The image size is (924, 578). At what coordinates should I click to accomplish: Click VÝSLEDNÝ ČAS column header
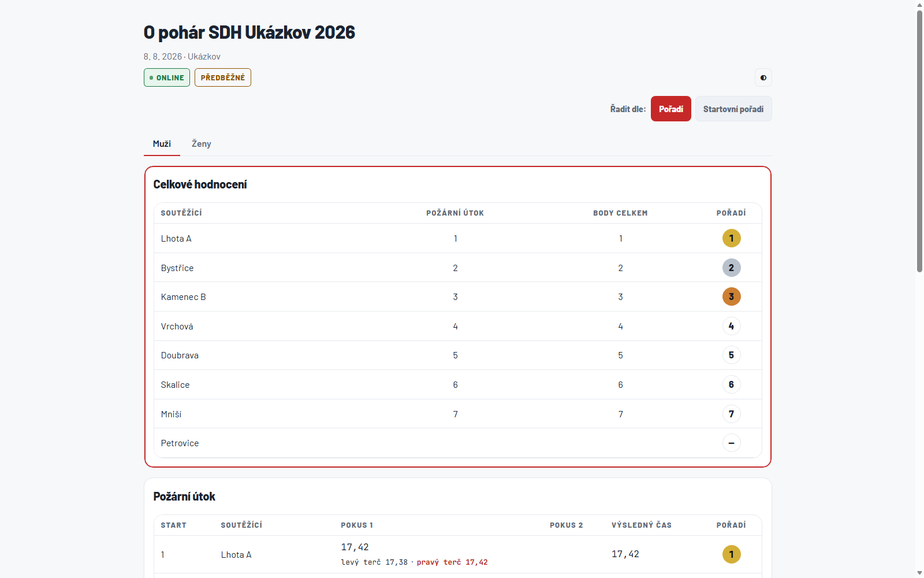click(642, 525)
